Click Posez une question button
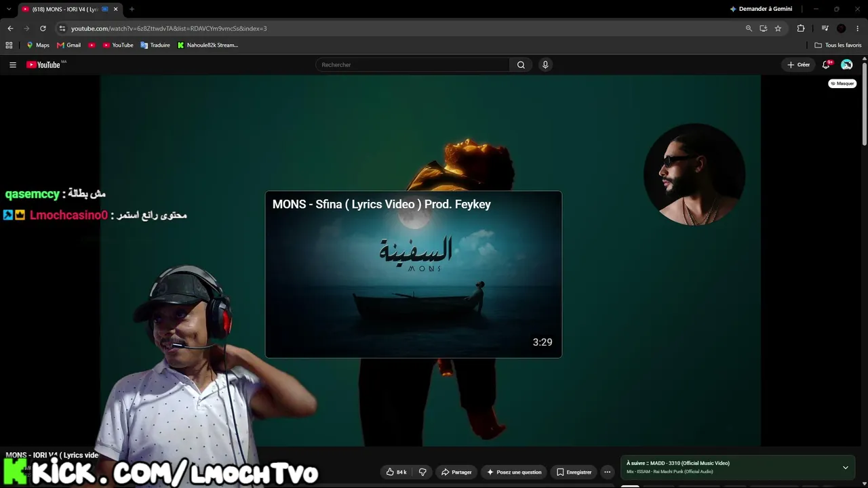Screen dimensions: 868x488 (514, 472)
